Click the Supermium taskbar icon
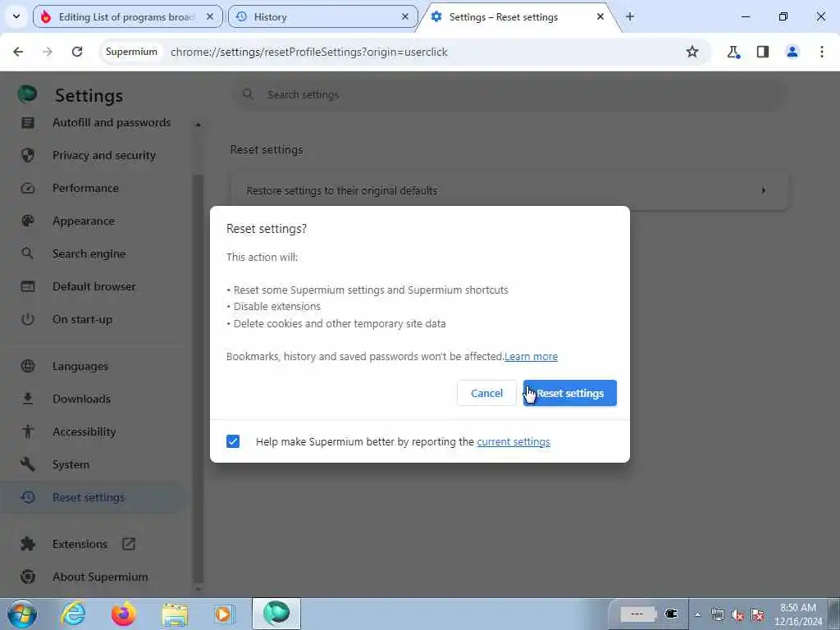The width and height of the screenshot is (840, 630). click(276, 614)
